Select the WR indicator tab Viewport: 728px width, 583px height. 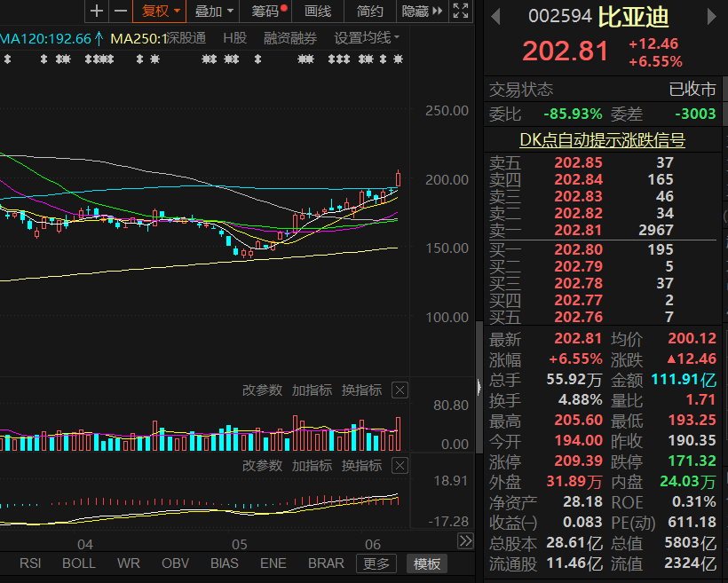click(x=129, y=563)
